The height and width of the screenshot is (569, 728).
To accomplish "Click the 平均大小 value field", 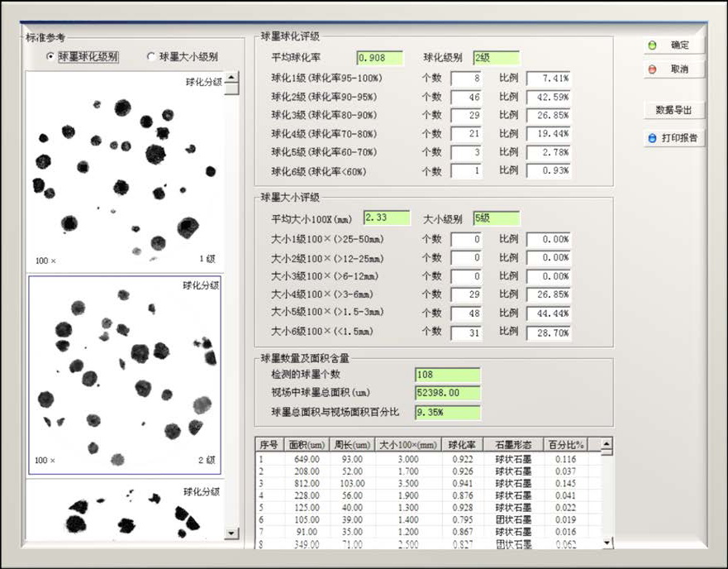I will click(x=387, y=218).
